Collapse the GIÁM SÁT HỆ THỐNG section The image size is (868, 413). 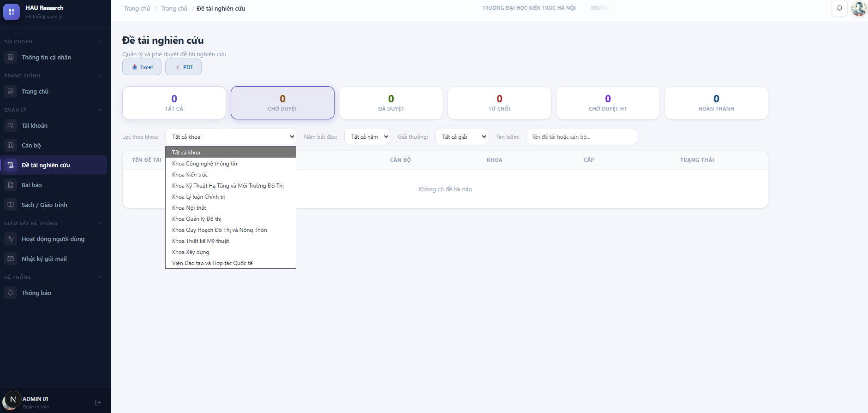coord(100,223)
